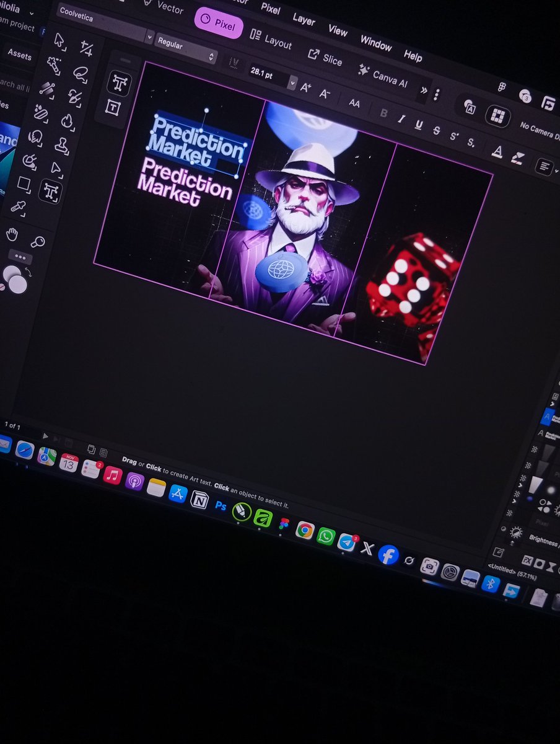The height and width of the screenshot is (744, 560).
Task: Open WhatsApp from the Dock
Action: (x=326, y=536)
